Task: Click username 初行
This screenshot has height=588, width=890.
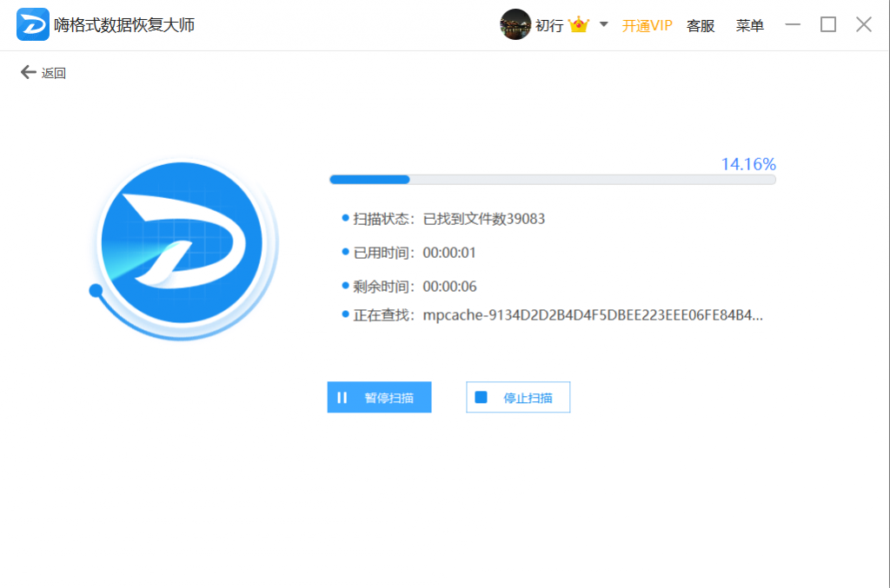Action: (549, 25)
